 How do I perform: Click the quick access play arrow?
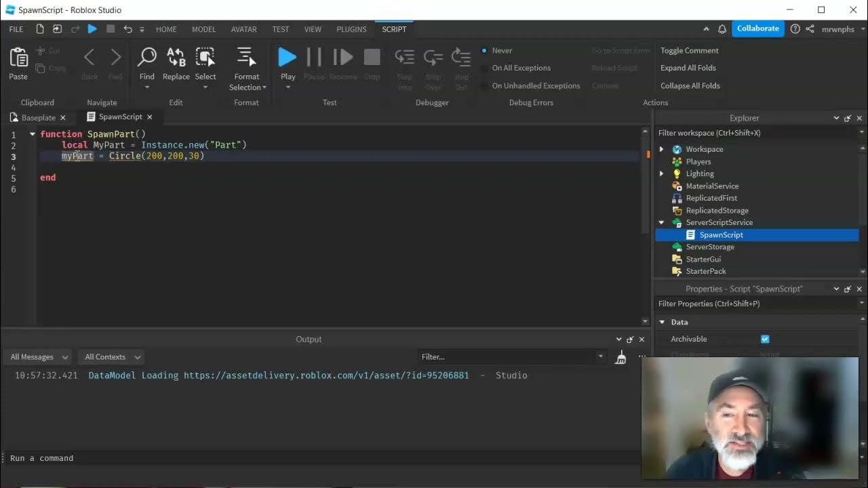pos(92,29)
